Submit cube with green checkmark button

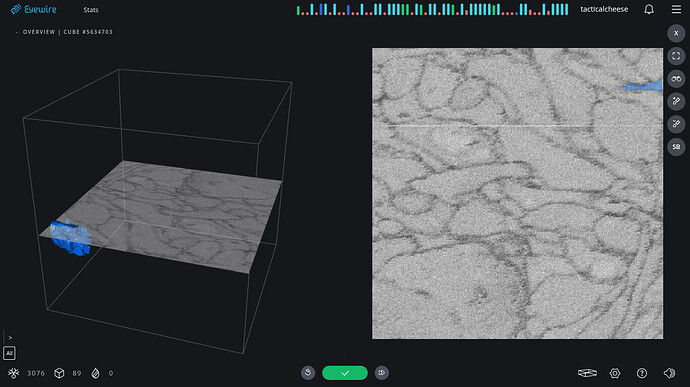[x=345, y=373]
